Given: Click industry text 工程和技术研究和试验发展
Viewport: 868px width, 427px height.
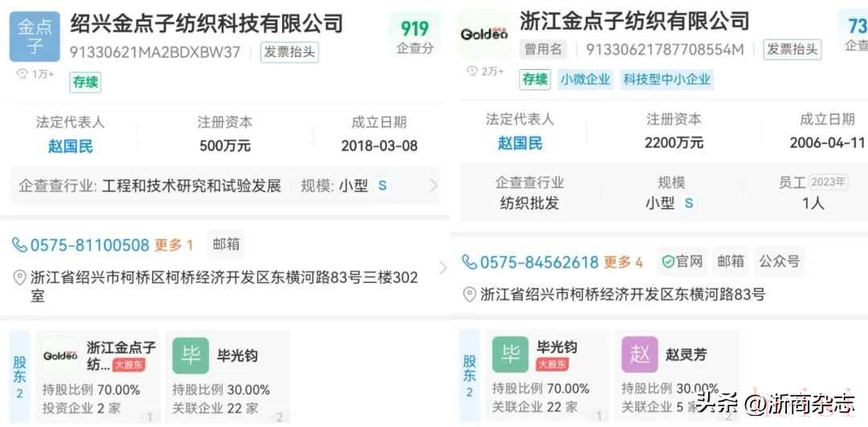Looking at the screenshot, I should pyautogui.click(x=191, y=186).
